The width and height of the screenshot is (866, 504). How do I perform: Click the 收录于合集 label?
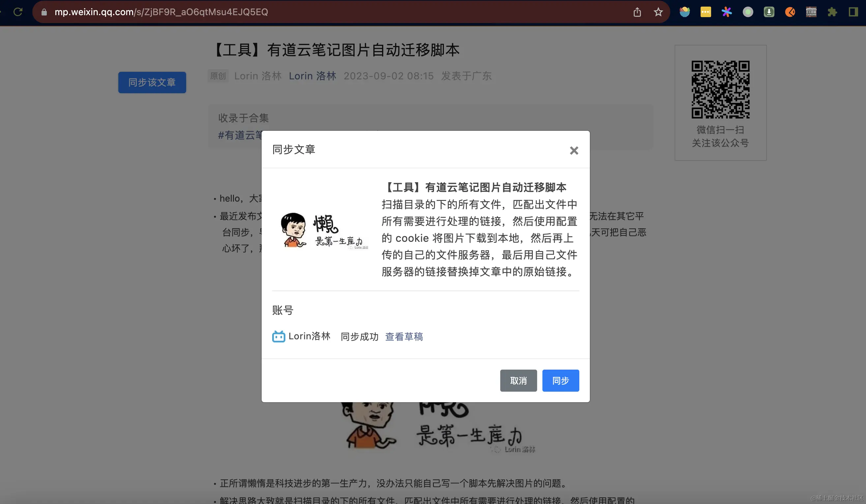[x=243, y=118]
